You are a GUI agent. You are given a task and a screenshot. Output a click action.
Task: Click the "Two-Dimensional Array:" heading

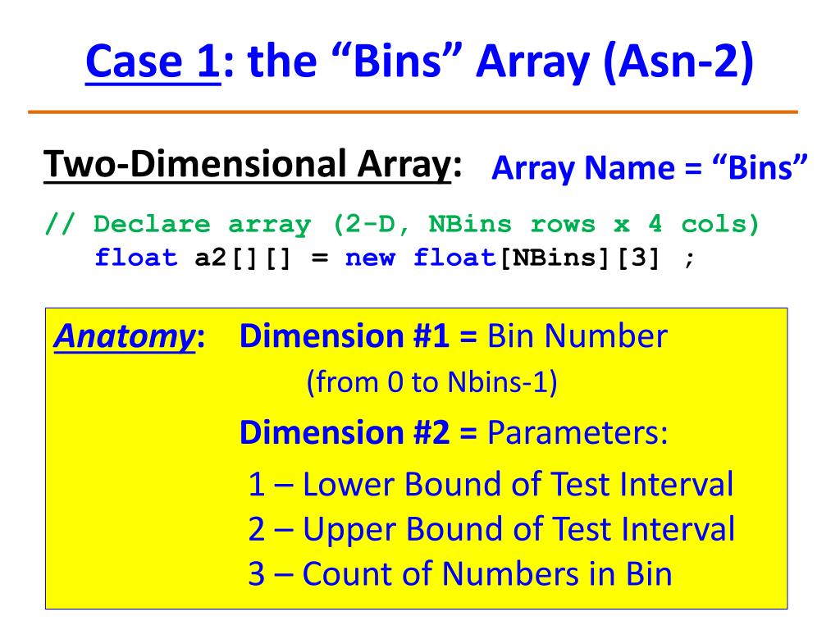[253, 166]
